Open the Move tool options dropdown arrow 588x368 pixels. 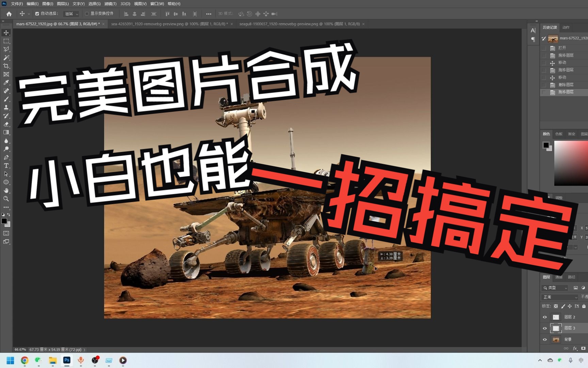click(29, 14)
